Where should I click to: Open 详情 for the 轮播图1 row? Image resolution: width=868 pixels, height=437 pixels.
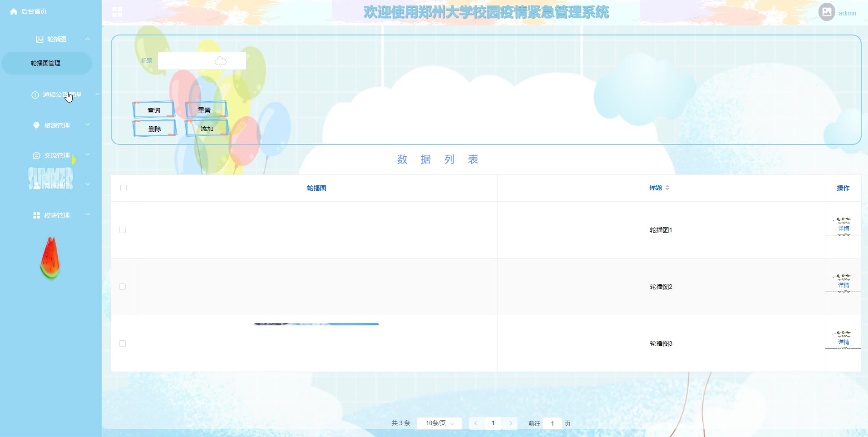point(843,228)
